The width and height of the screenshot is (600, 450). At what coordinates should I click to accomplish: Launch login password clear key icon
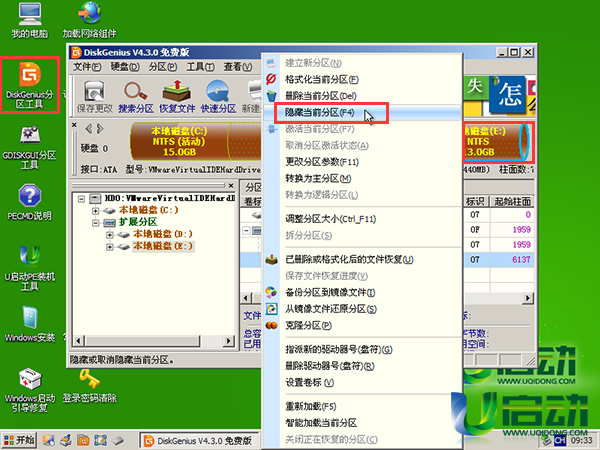pyautogui.click(x=90, y=386)
